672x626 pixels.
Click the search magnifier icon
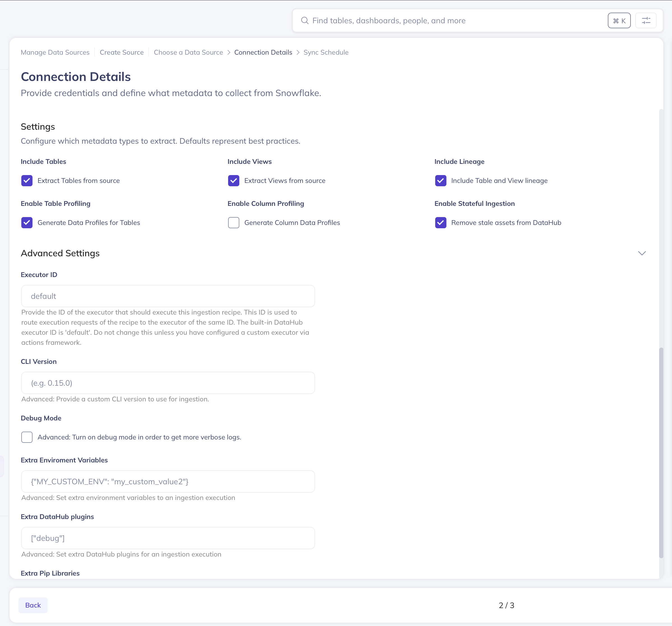(x=305, y=21)
